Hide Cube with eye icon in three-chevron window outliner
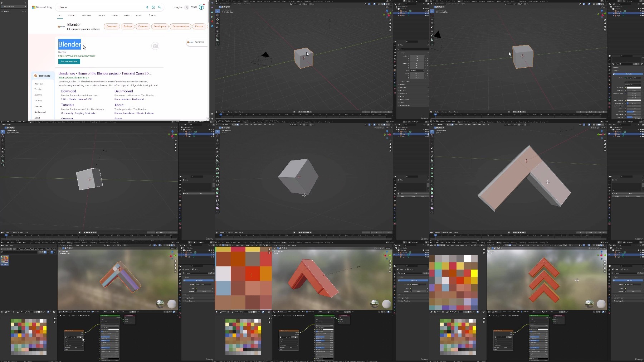This screenshot has height=362, width=644. tap(640, 255)
